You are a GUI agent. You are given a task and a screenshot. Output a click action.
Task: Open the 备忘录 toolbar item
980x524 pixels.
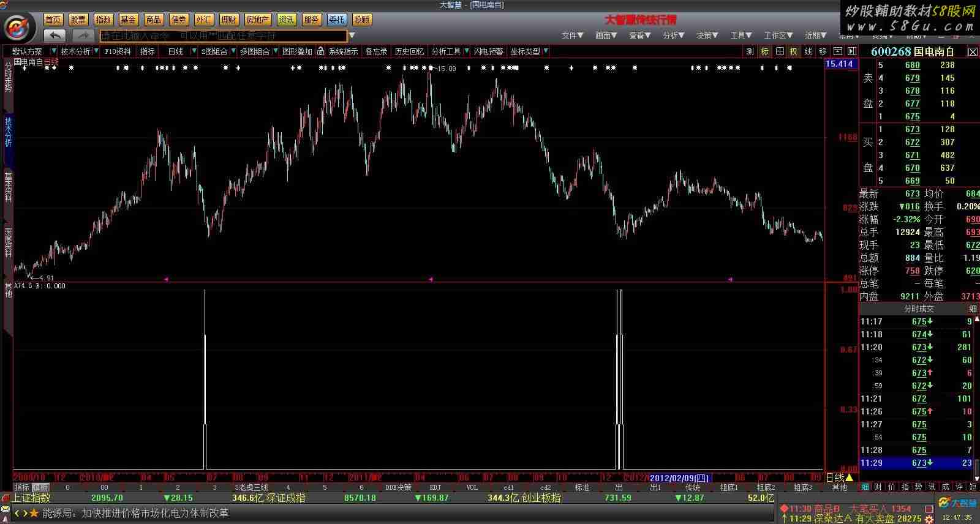376,51
